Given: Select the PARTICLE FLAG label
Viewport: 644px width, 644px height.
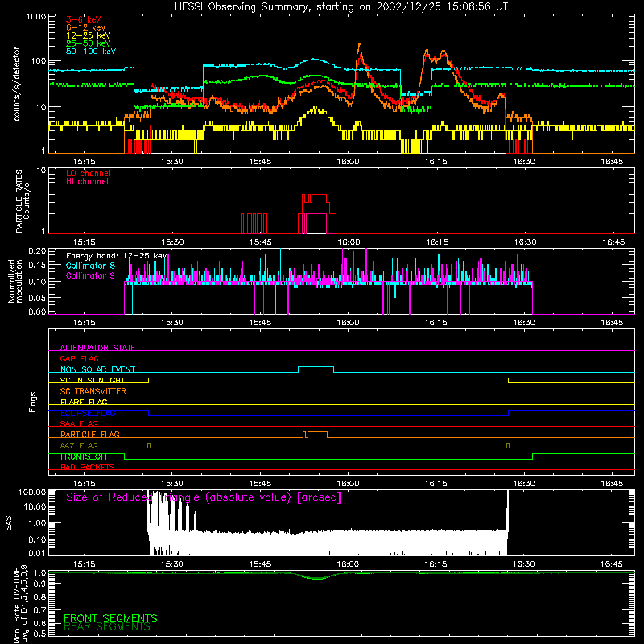Looking at the screenshot, I should point(90,434).
